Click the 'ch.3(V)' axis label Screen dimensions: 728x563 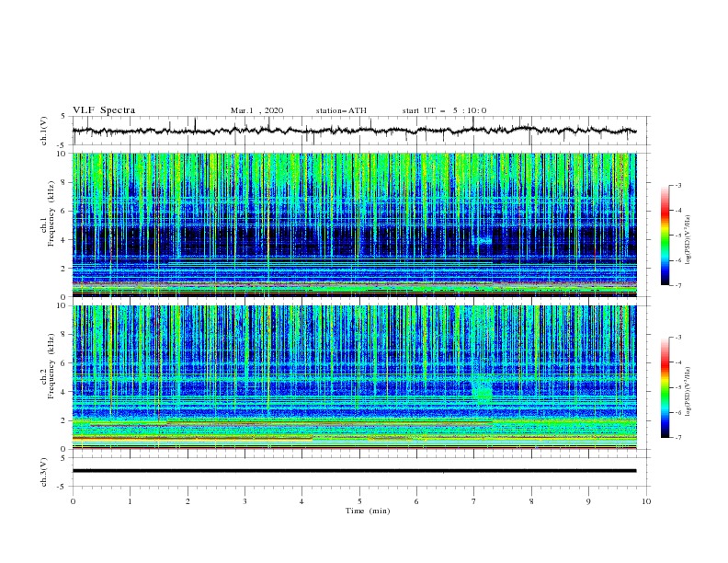tap(44, 472)
